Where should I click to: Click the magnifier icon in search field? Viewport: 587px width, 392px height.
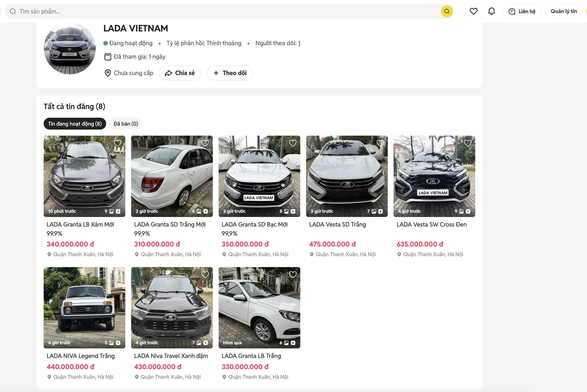(13, 11)
